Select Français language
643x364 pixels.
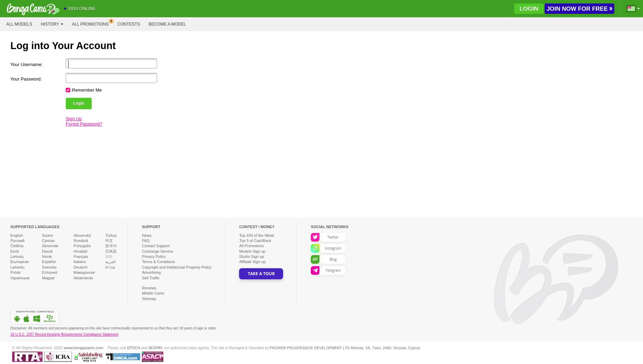[81, 256]
